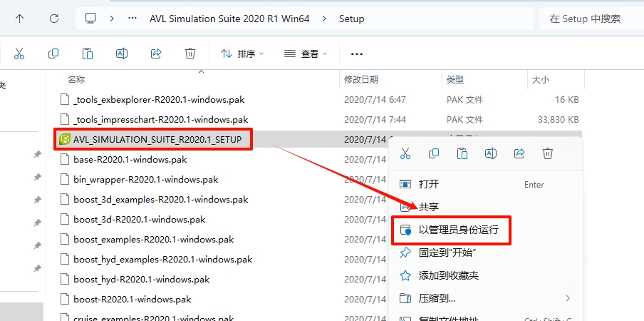Click file icon of boost_3d-R2020.1-windows.pak
Viewport: 644px width, 321px height.
(65, 219)
